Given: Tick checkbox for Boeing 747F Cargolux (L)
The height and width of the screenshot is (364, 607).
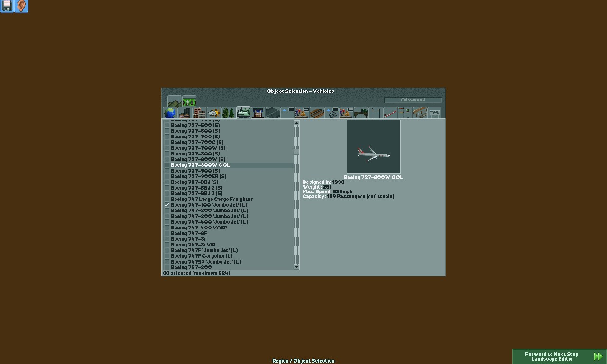Looking at the screenshot, I should coord(167,256).
